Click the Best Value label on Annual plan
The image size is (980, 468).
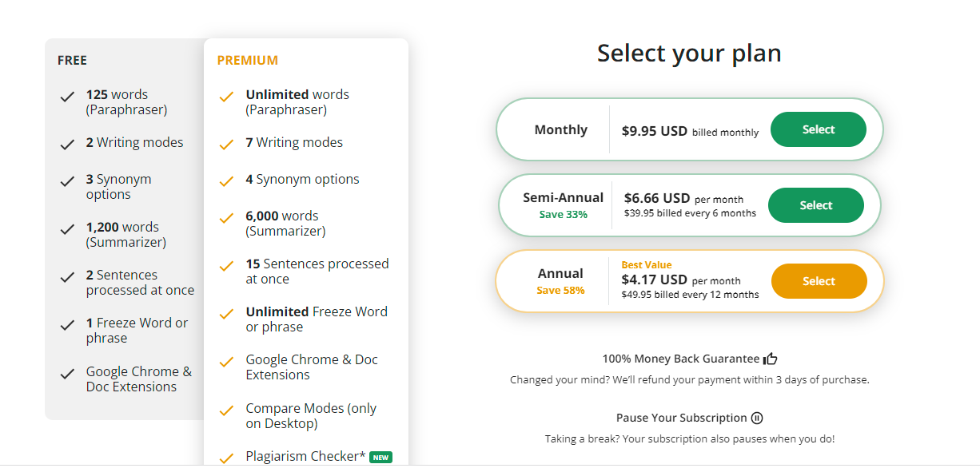647,265
